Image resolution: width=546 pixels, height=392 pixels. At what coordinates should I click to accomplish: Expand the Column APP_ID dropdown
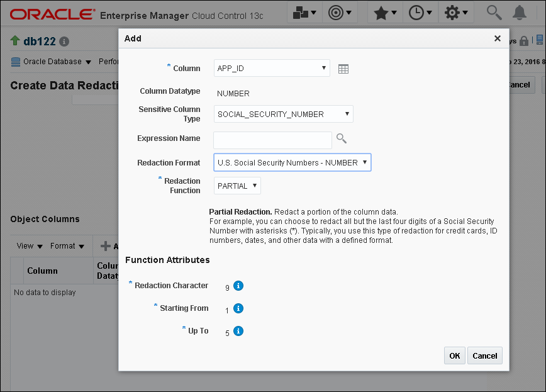point(272,69)
